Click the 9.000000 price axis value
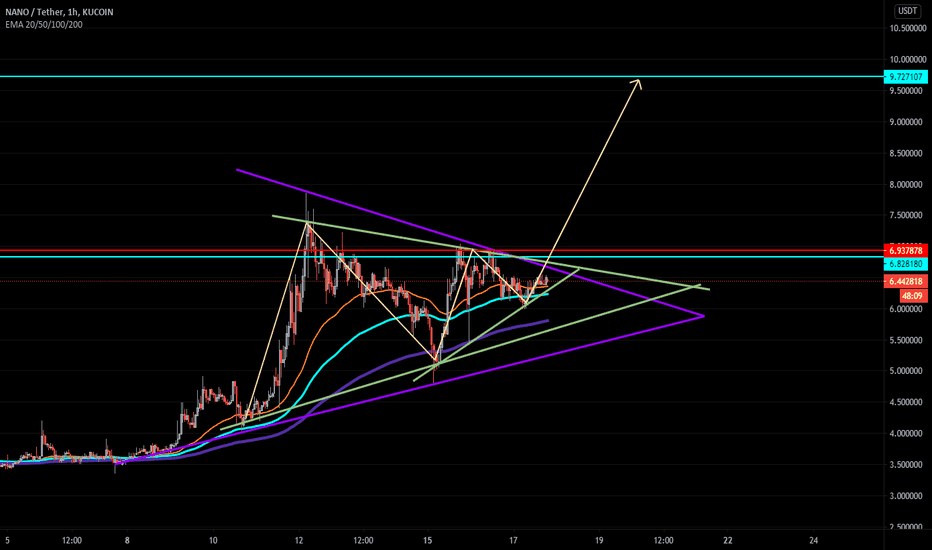This screenshot has height=550, width=932. [908, 122]
